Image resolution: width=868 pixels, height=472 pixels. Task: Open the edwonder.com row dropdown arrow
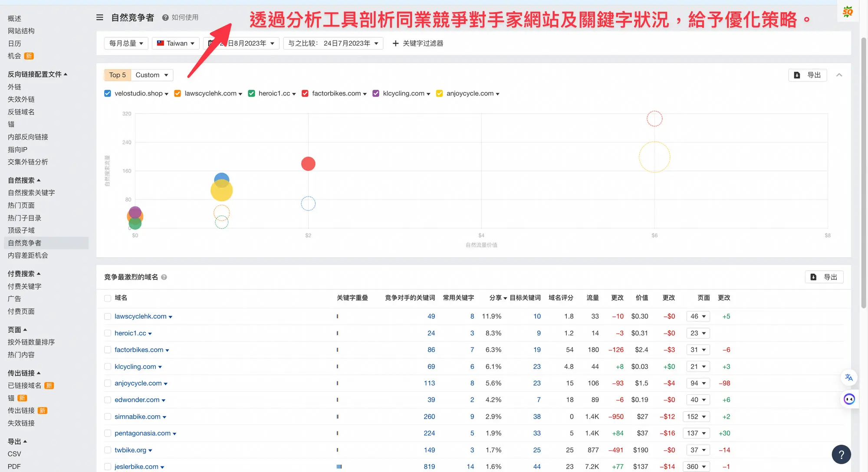[x=164, y=400]
